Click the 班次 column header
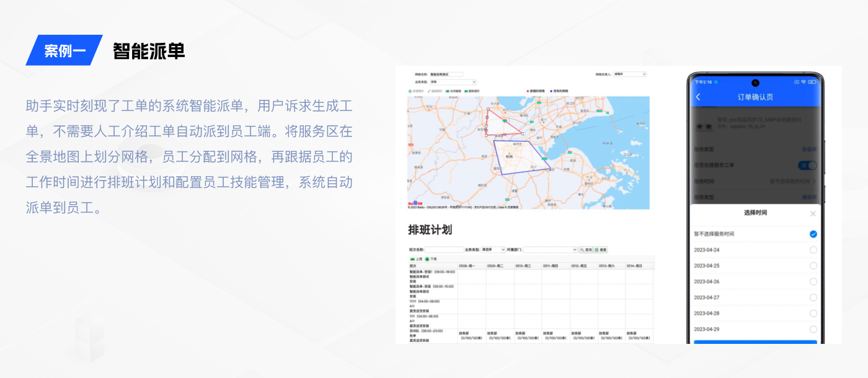The height and width of the screenshot is (378, 868). point(433,266)
